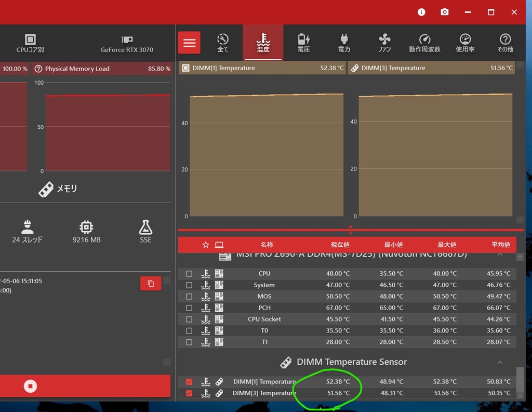The height and width of the screenshot is (412, 532).
Task: Switch to the ファン fan tab
Action: [384, 43]
